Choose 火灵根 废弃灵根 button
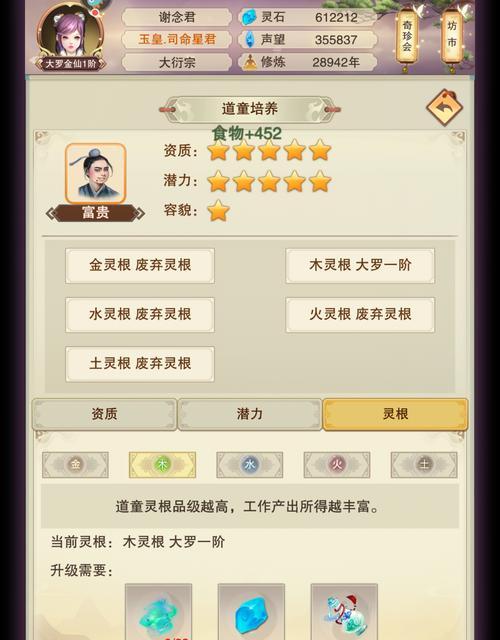 coord(360,314)
